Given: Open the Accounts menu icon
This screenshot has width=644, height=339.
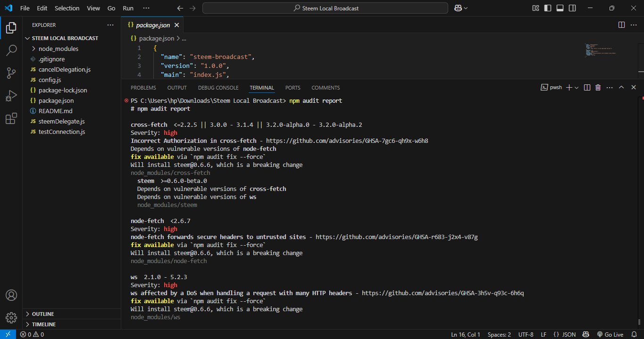Looking at the screenshot, I should tap(11, 295).
